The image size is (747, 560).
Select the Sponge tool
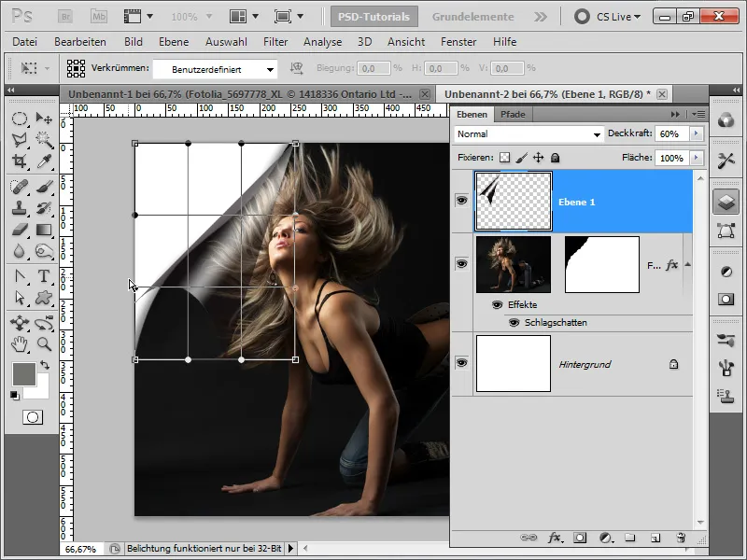(44, 251)
